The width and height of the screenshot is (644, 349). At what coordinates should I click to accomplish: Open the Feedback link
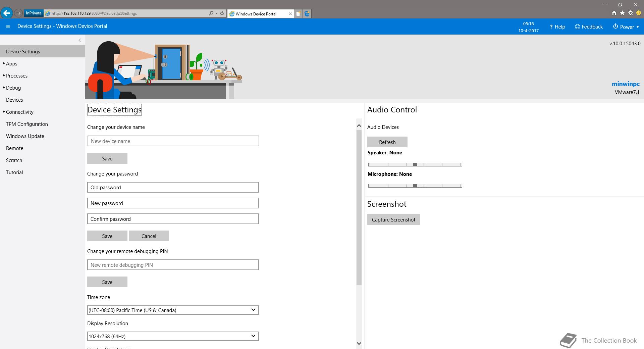pos(589,27)
